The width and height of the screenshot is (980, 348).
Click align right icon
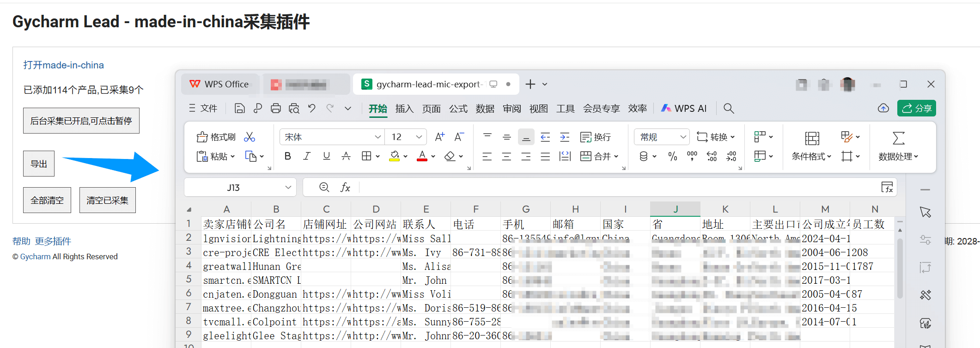(x=526, y=156)
